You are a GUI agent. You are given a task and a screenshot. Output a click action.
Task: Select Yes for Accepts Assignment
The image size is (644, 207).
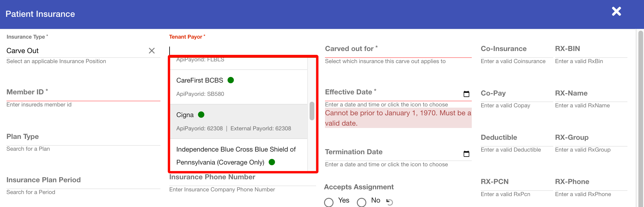click(329, 202)
